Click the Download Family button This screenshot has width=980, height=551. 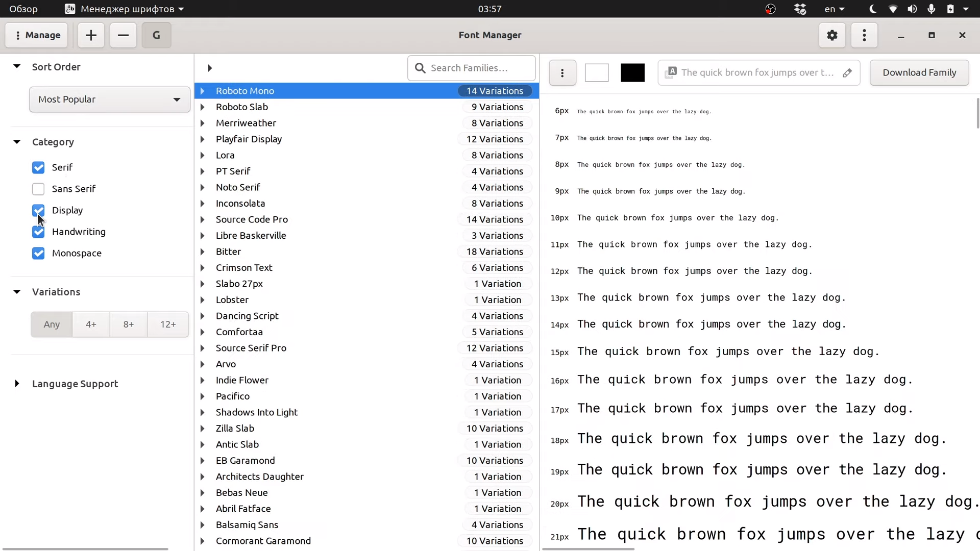(919, 72)
